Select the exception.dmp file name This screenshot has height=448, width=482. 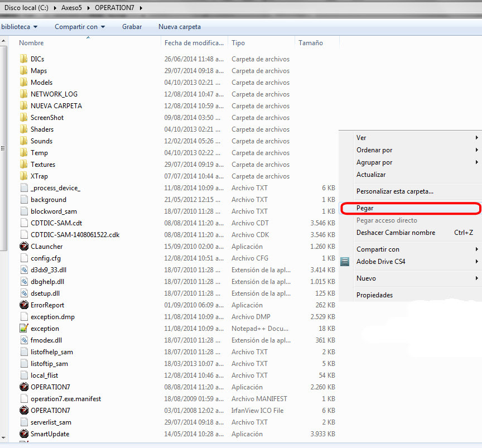click(x=52, y=317)
